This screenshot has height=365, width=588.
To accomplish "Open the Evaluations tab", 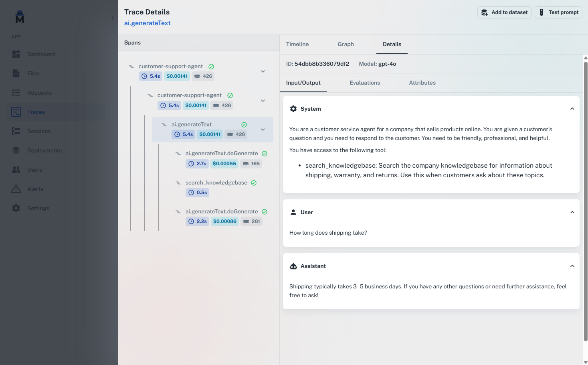I will click(x=364, y=83).
